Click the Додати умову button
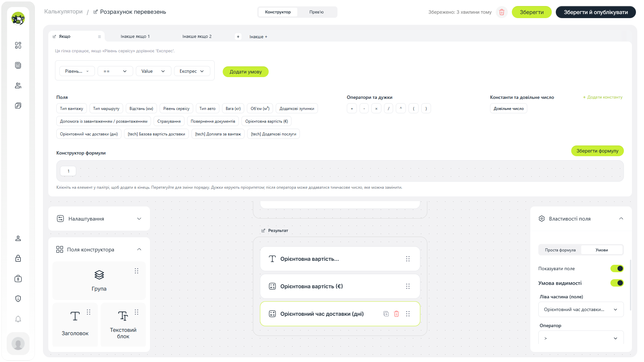The image size is (644, 362). 246,72
